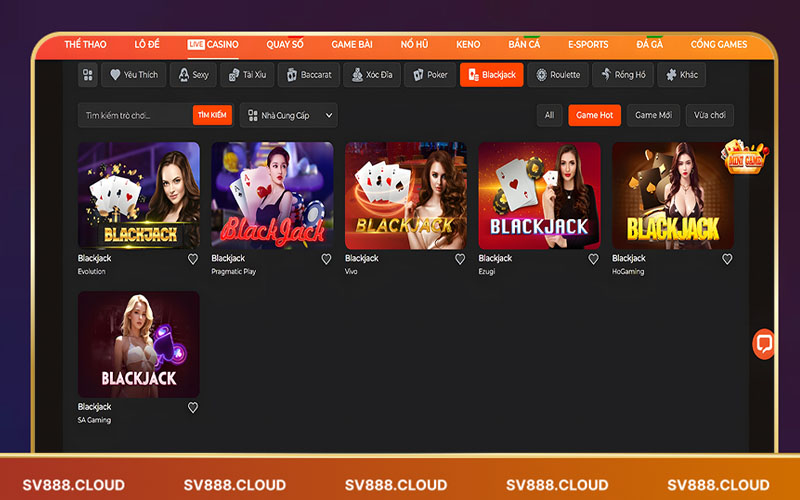The image size is (800, 500).
Task: Click the Ezugi provider label
Action: pyautogui.click(x=487, y=271)
